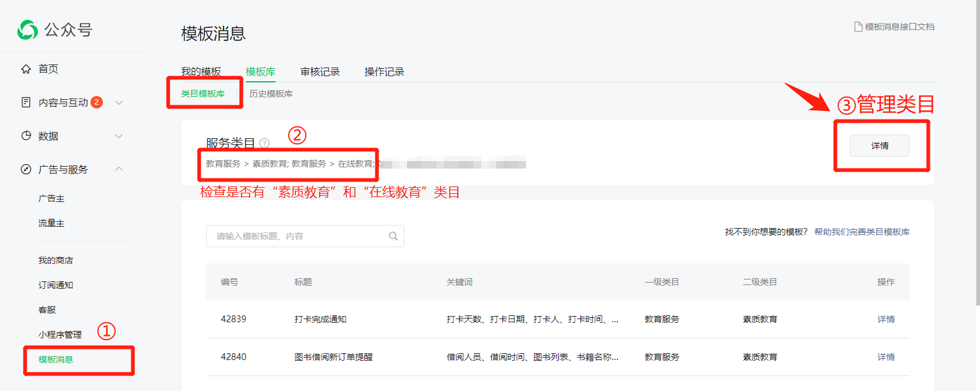The height and width of the screenshot is (391, 980).
Task: Click the pie-chart icon beside 数据
Action: coord(26,136)
